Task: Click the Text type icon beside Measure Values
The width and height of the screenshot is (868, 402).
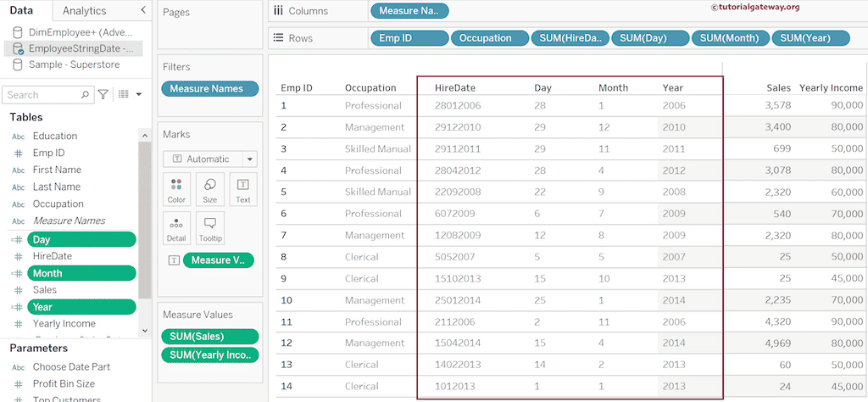Action: pyautogui.click(x=174, y=260)
